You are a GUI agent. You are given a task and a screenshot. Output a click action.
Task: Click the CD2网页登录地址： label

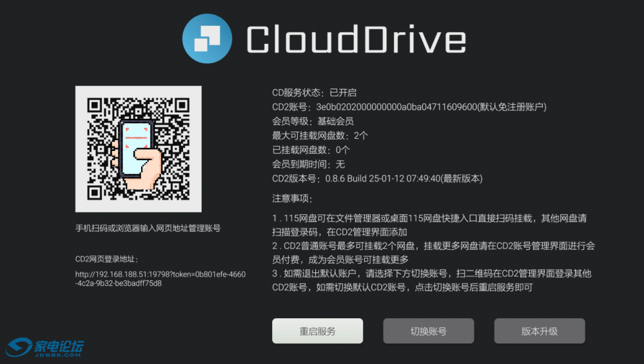[106, 259]
